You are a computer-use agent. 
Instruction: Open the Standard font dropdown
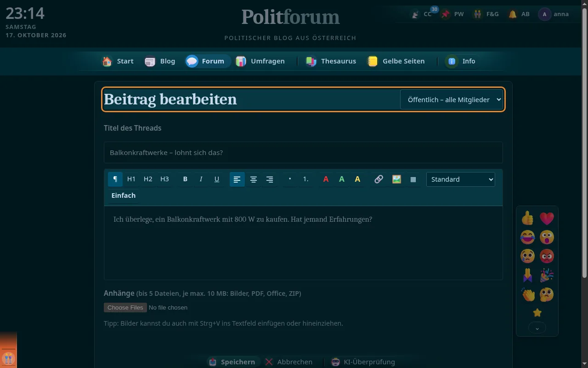pos(461,179)
